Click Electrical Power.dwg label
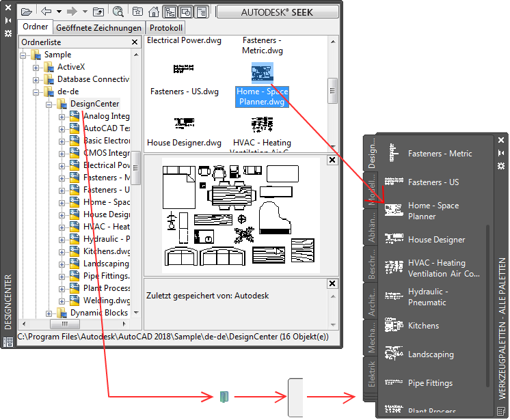This screenshot has height=420, width=510. click(x=184, y=40)
